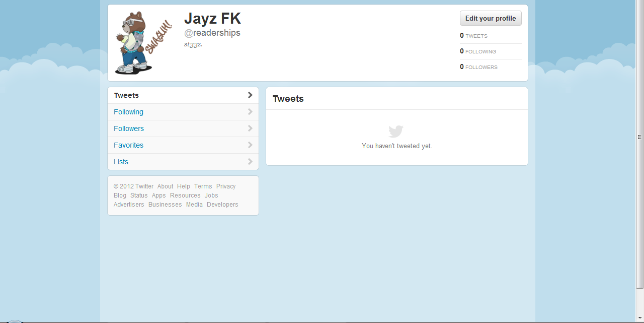Open the Lists sidebar tab
644x323 pixels.
183,162
